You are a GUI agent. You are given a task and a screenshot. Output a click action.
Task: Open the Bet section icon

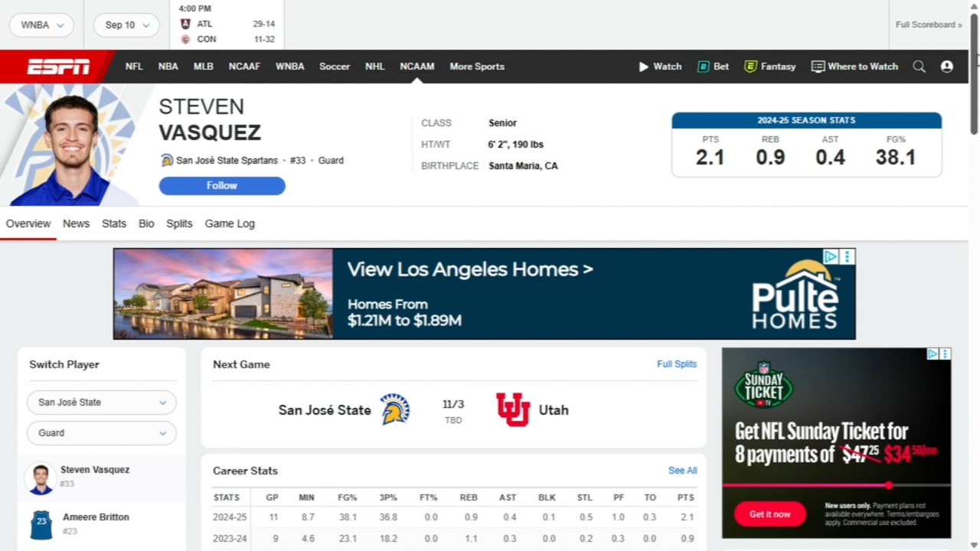[x=704, y=67]
